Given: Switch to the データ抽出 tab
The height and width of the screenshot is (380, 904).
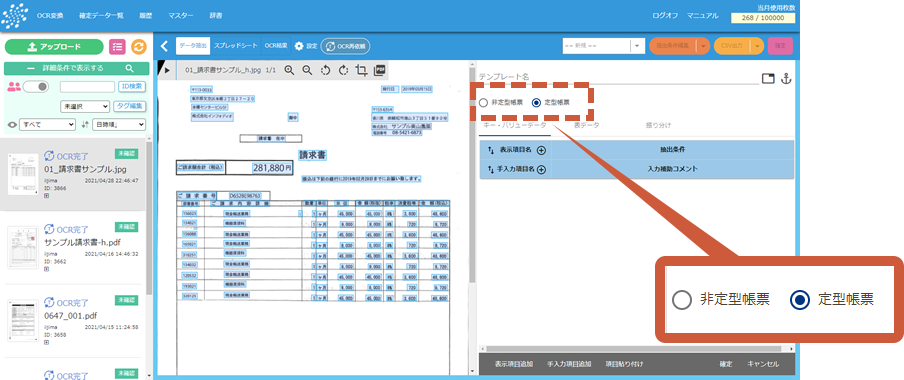Looking at the screenshot, I should (x=192, y=46).
